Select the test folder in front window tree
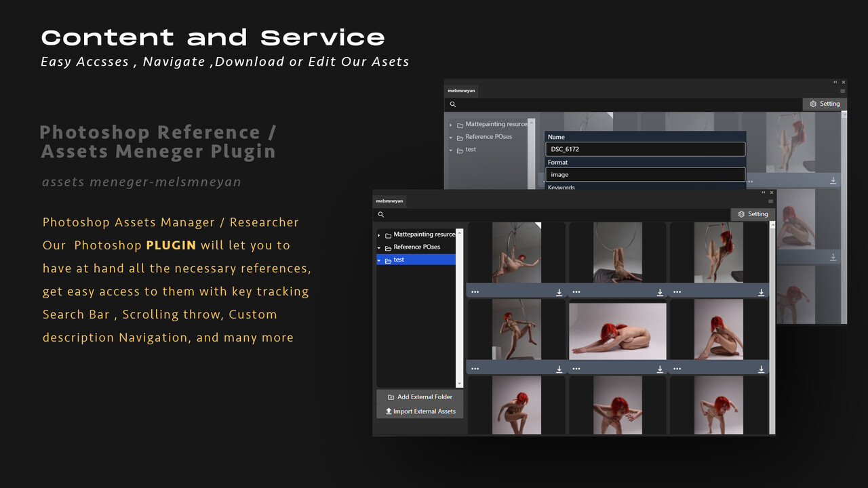 click(416, 260)
